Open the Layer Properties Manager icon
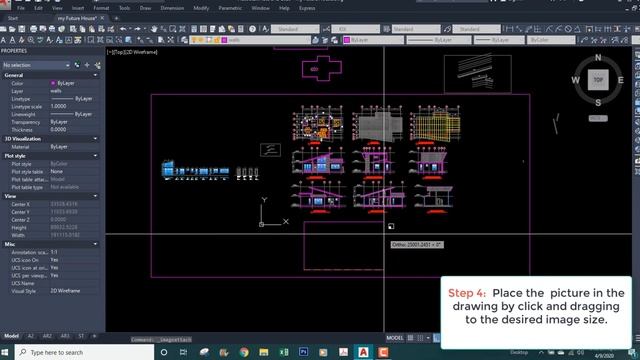This screenshot has width=640, height=360. tap(184, 40)
